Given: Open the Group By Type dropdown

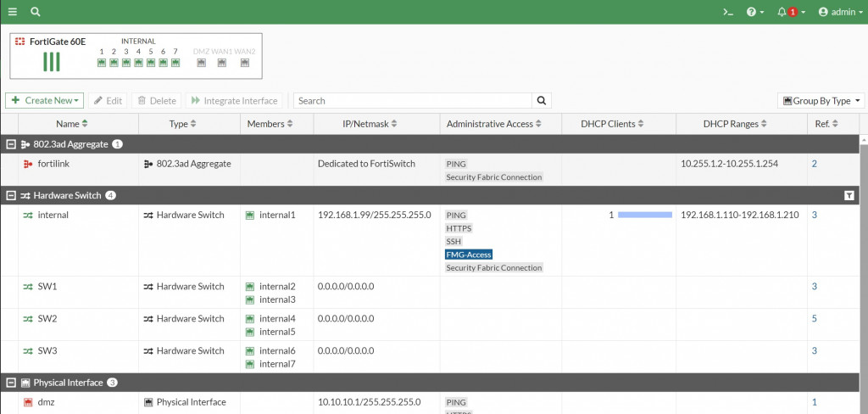Looking at the screenshot, I should 821,100.
